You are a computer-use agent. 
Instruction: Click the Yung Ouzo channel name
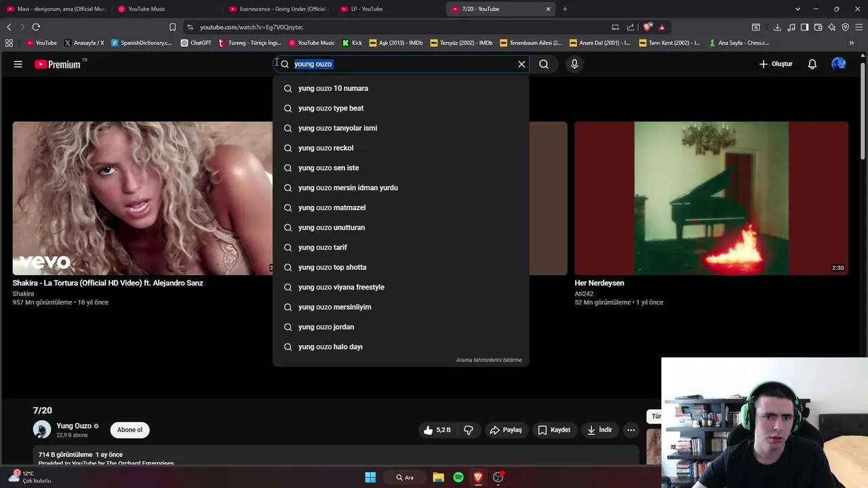(74, 426)
